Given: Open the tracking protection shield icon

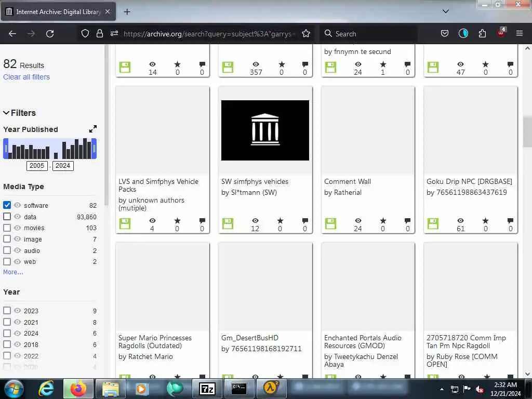Looking at the screenshot, I should [85, 34].
